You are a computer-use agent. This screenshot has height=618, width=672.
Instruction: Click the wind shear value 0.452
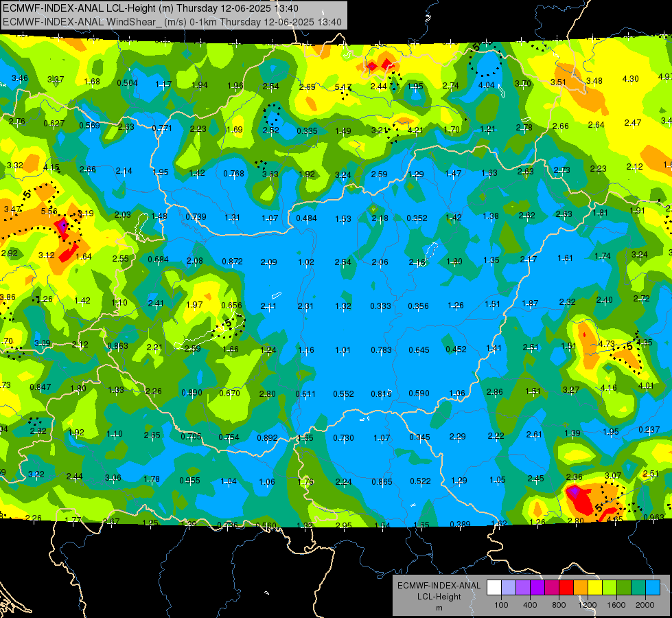456,350
